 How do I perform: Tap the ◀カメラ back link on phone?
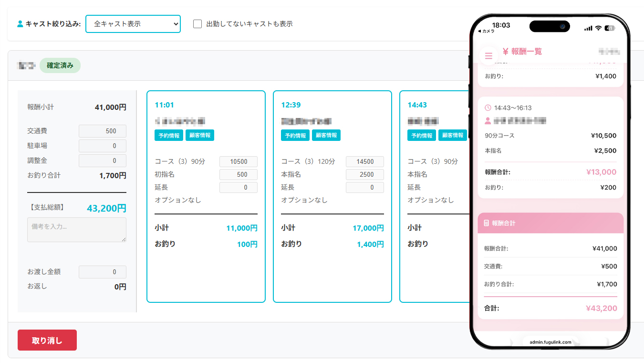coord(486,31)
